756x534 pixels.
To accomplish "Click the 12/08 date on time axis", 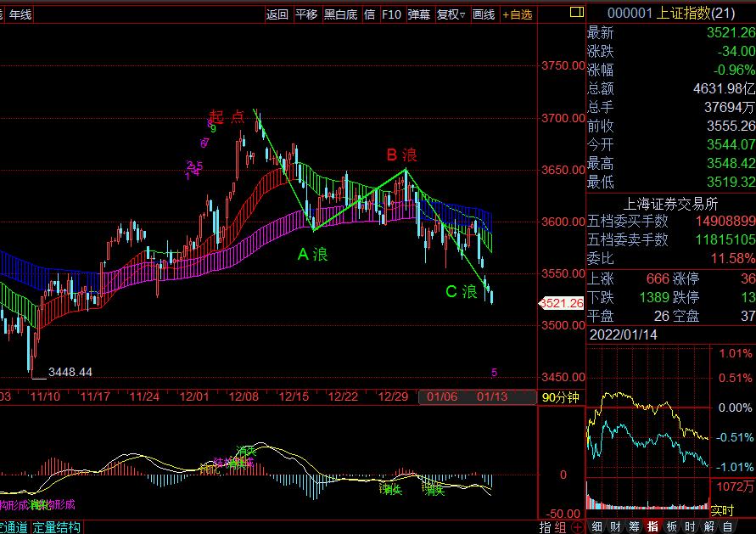I will (x=244, y=397).
